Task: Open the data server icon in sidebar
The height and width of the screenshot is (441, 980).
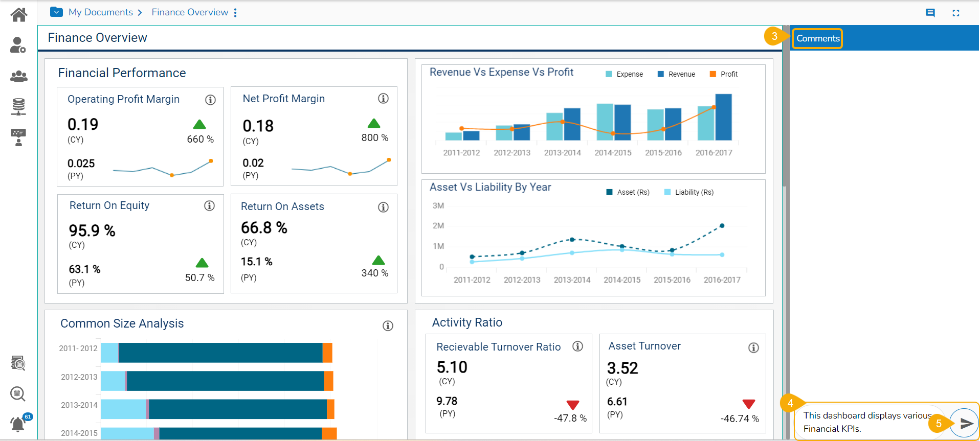Action: [x=18, y=106]
